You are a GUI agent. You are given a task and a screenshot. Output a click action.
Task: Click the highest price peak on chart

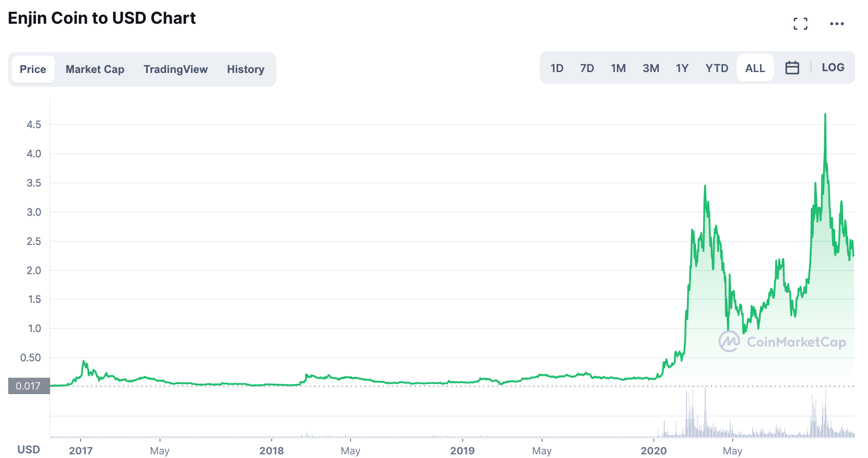(x=825, y=114)
